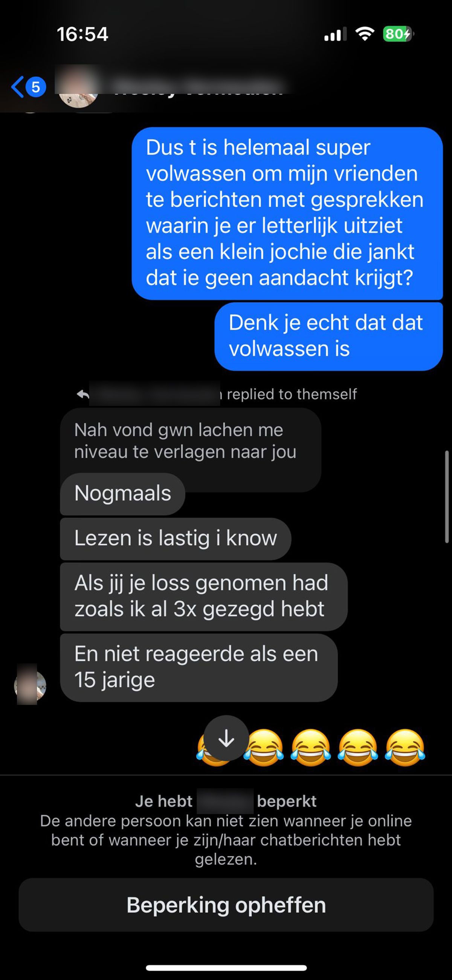Tap the 16:54 clock in status bar
The width and height of the screenshot is (452, 980).
click(82, 34)
